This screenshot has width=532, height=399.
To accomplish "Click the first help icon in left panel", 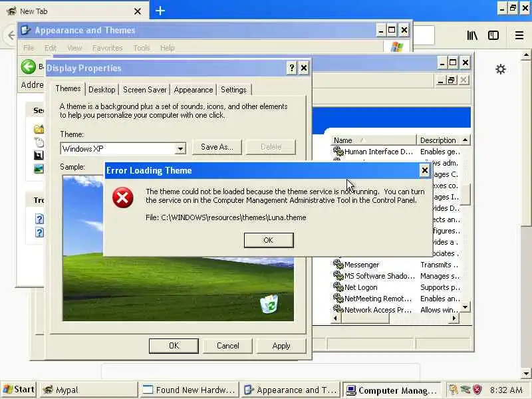I will (x=39, y=219).
